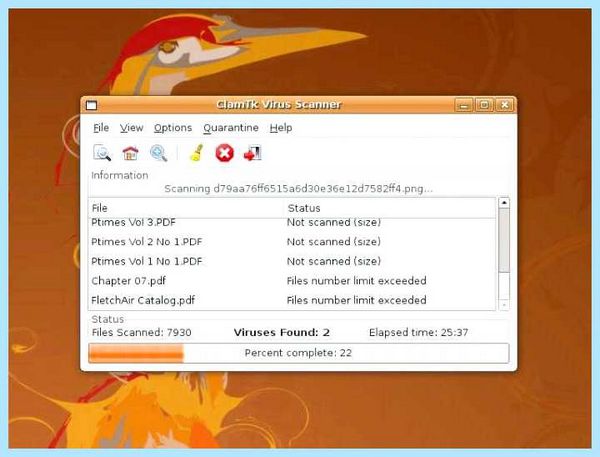Click the file list scrollbar thumb
The height and width of the screenshot is (457, 600).
click(504, 241)
